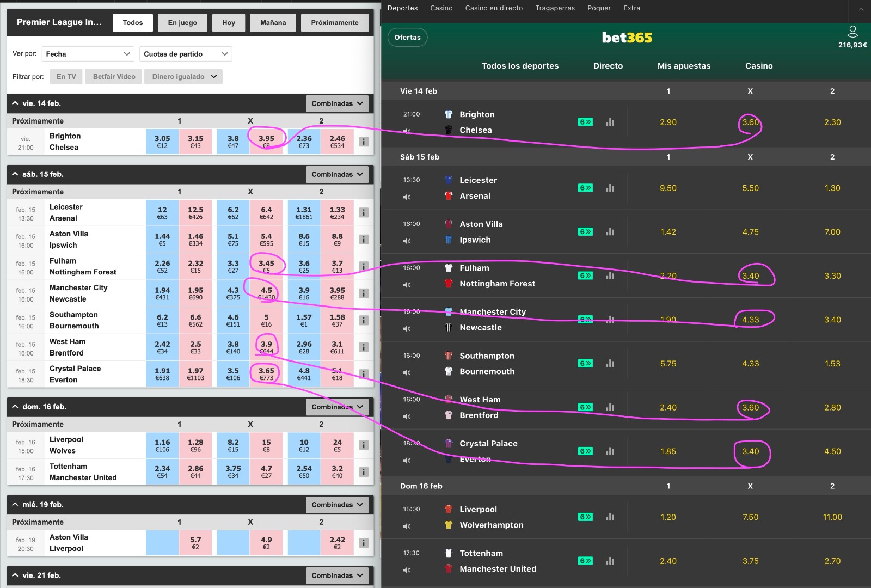Open the statistics icon for Southampton vs Bournemouth
This screenshot has width=871, height=588.
click(610, 363)
